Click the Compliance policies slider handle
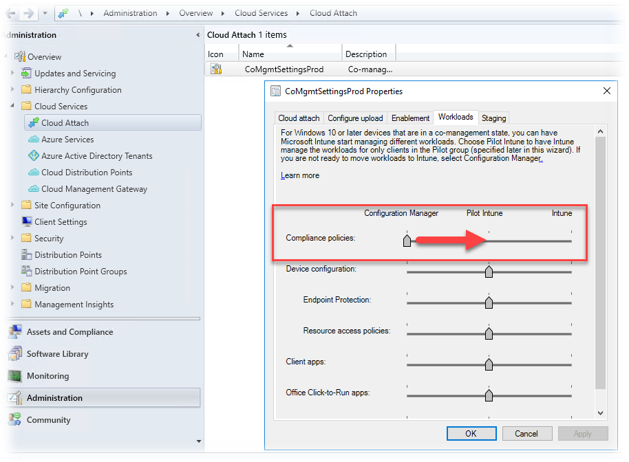The width and height of the screenshot is (629, 462). (407, 240)
